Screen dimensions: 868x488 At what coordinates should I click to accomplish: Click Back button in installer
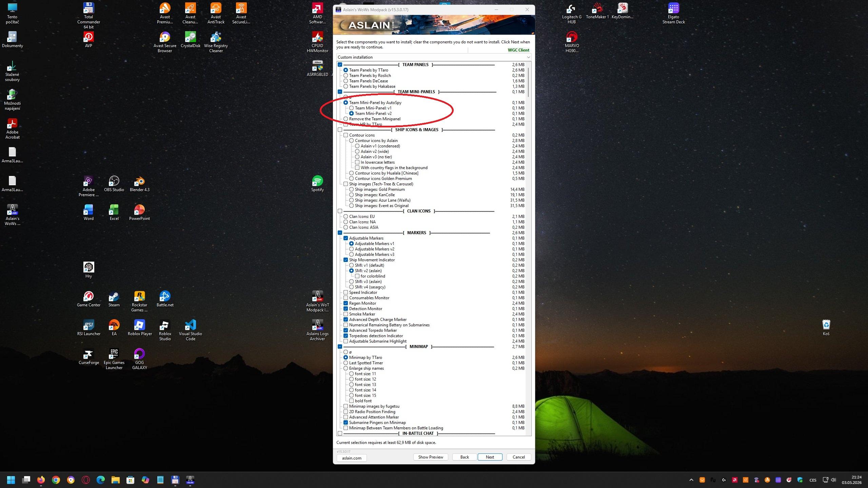coord(465,457)
